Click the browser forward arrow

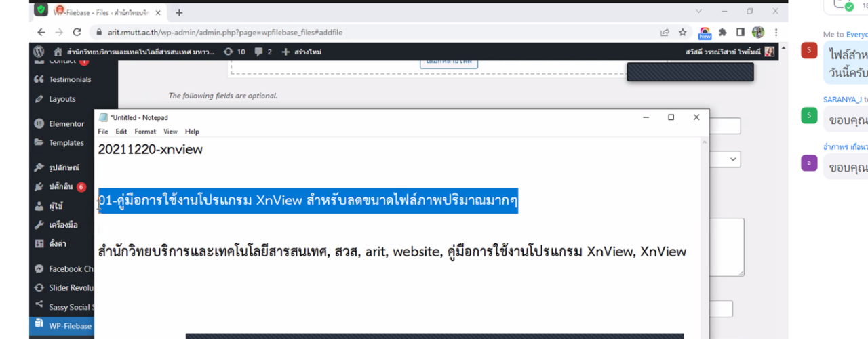click(x=60, y=32)
